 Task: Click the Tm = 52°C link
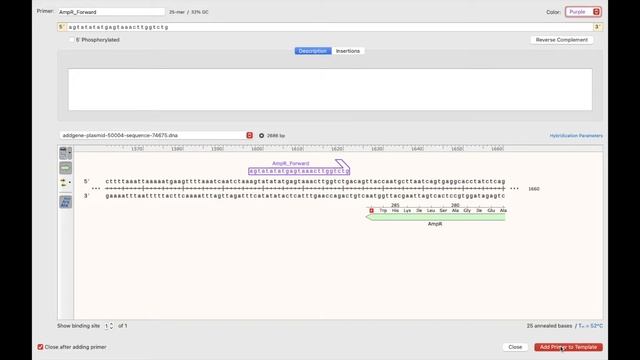pyautogui.click(x=590, y=326)
